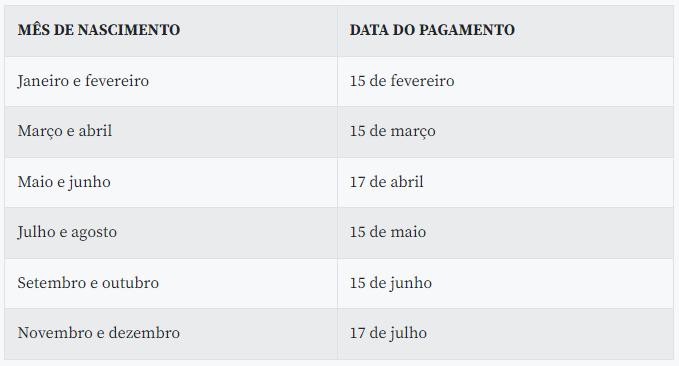
Task: Click the word dezembro in the table
Action: click(144, 333)
